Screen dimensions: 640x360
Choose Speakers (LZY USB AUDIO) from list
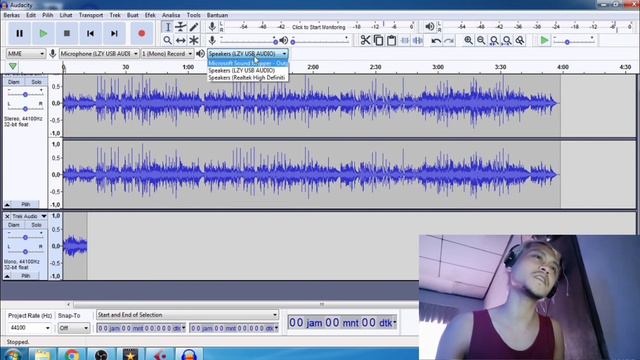coord(248,70)
